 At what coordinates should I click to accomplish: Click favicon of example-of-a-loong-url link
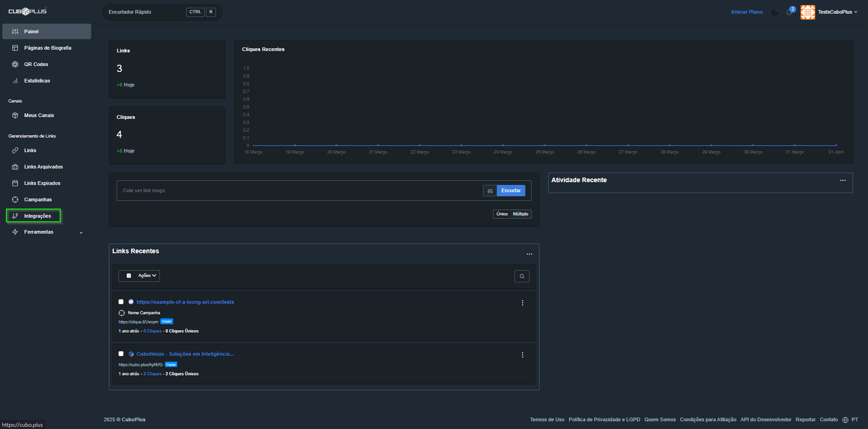(x=131, y=302)
